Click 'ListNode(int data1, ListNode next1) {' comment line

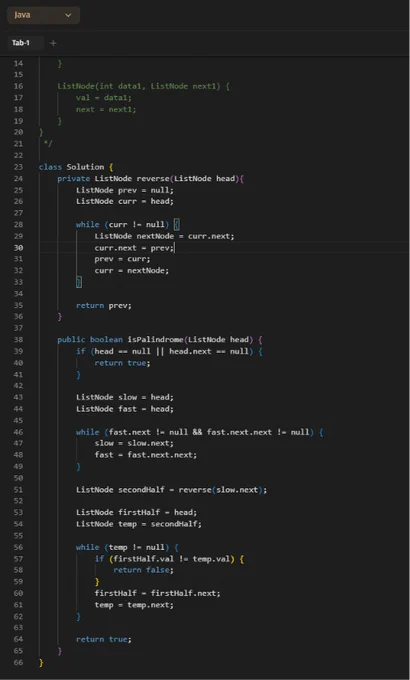(144, 86)
